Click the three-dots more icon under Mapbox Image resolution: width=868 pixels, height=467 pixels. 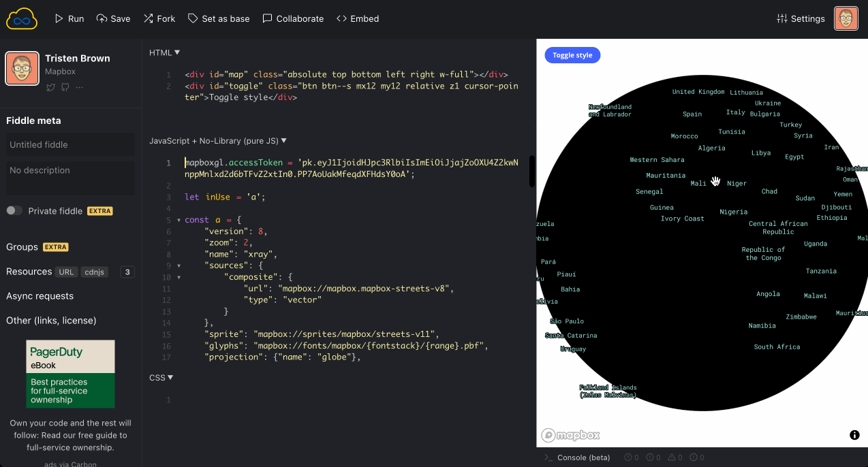pyautogui.click(x=80, y=87)
